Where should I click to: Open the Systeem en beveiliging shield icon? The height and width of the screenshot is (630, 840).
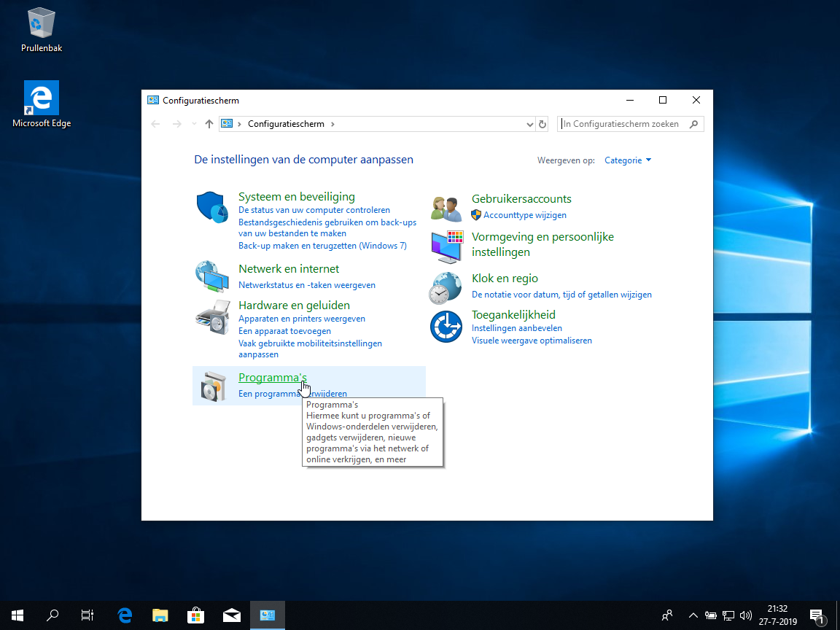pyautogui.click(x=212, y=208)
